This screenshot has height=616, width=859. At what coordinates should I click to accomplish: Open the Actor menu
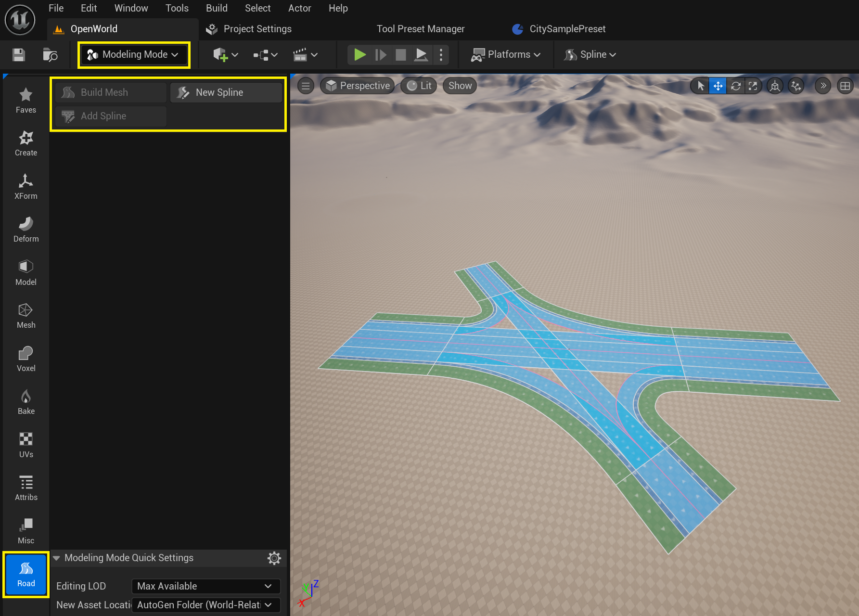tap(299, 8)
